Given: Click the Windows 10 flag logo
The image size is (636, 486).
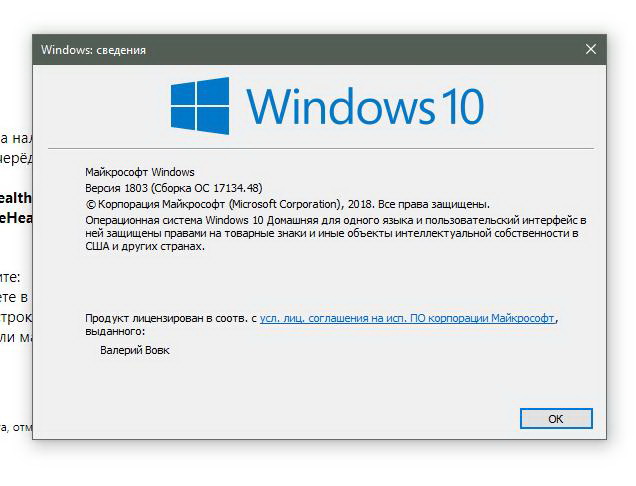Looking at the screenshot, I should point(200,106).
